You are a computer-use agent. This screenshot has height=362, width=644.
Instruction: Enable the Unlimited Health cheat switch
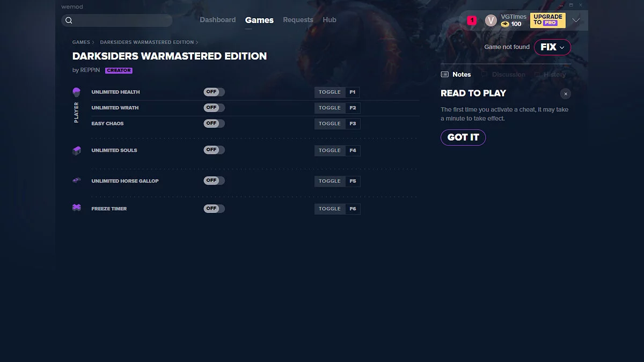click(x=214, y=92)
